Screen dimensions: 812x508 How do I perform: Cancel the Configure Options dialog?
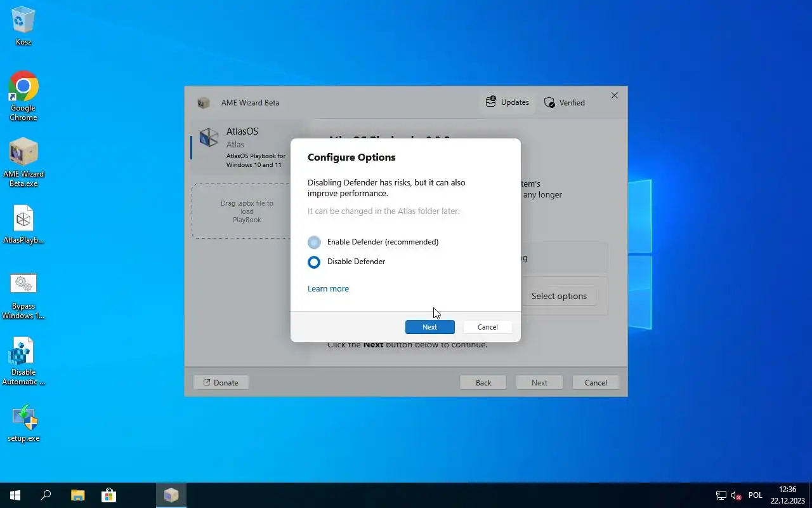tap(488, 327)
